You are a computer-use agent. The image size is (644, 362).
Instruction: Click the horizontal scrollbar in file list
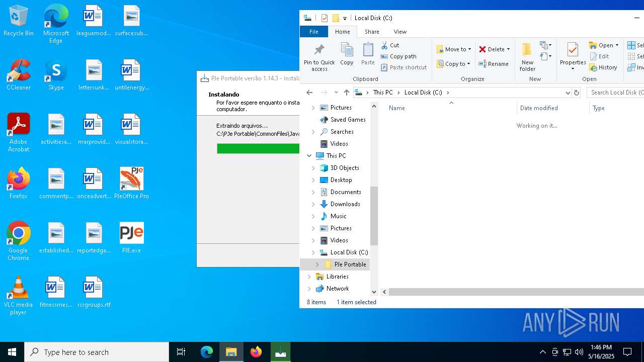[516, 292]
